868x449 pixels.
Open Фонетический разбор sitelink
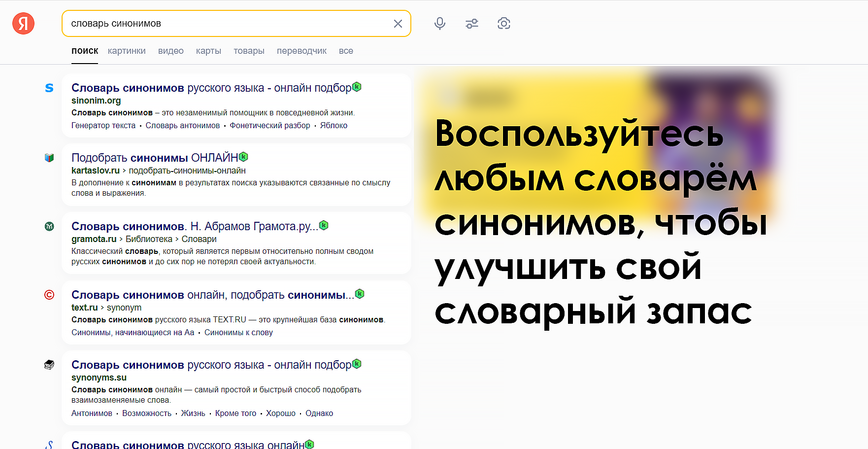tap(270, 126)
